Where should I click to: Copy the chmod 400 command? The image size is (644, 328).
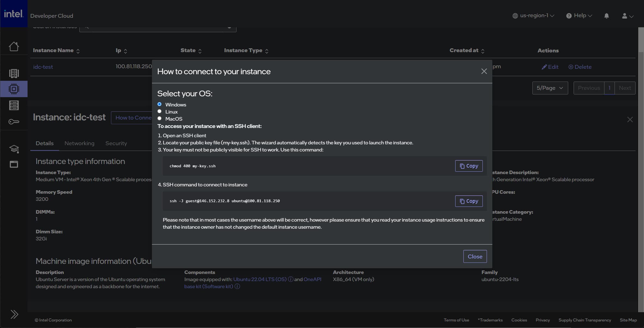coord(469,166)
